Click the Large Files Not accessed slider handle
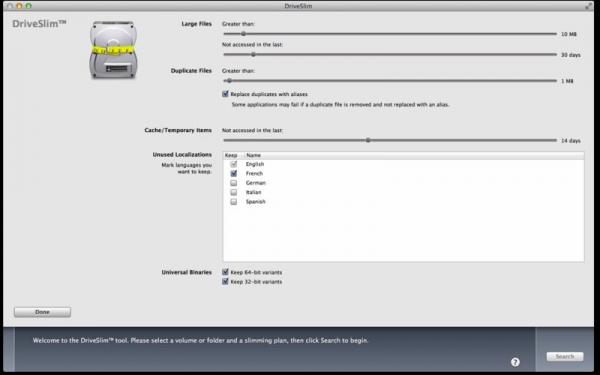Image resolution: width=600 pixels, height=375 pixels. coord(253,54)
